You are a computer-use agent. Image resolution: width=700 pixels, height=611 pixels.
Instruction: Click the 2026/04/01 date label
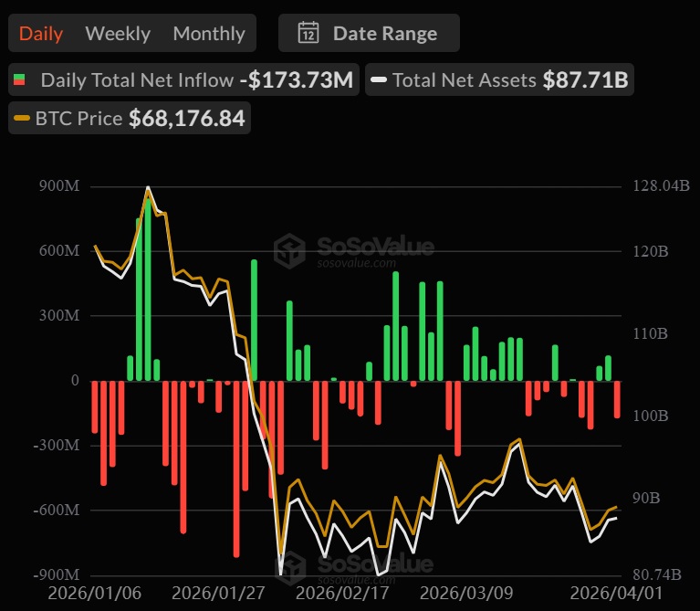tap(617, 593)
